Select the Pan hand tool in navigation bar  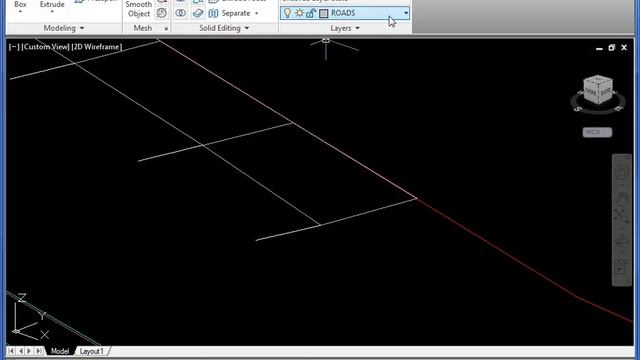pyautogui.click(x=622, y=199)
